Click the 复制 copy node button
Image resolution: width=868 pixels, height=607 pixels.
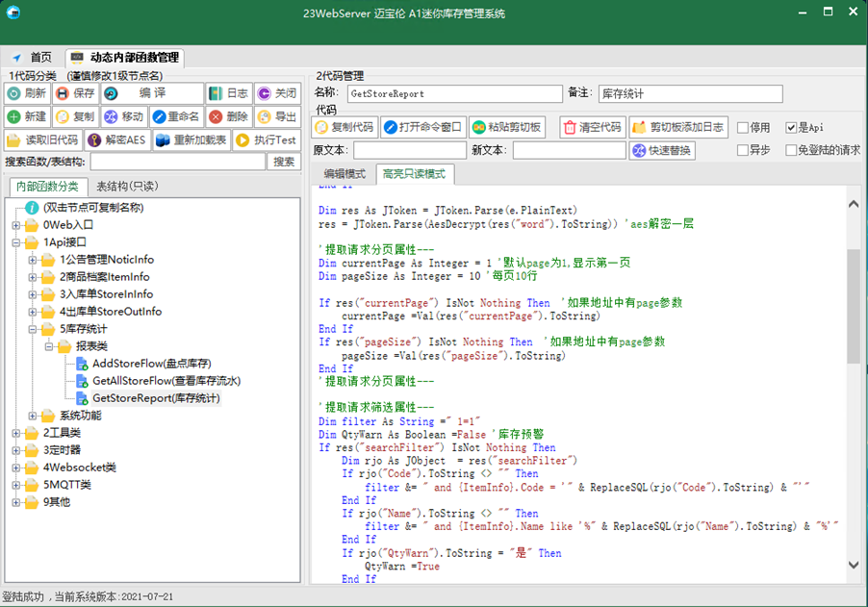coord(76,116)
